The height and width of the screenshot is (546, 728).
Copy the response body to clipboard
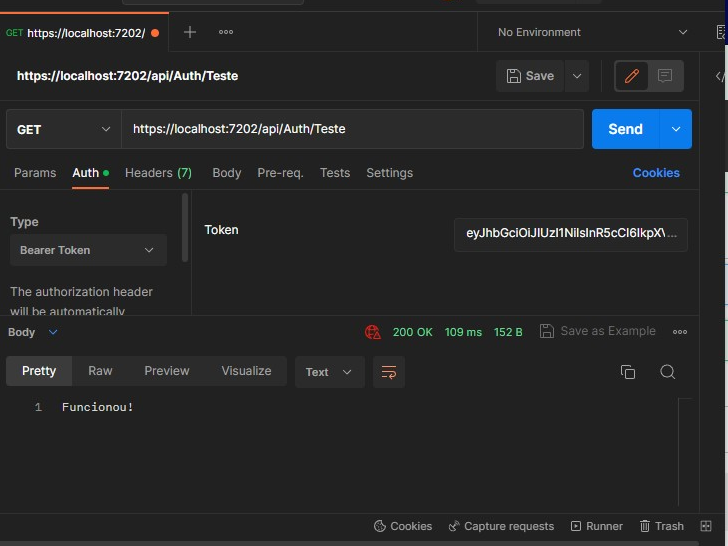point(628,372)
